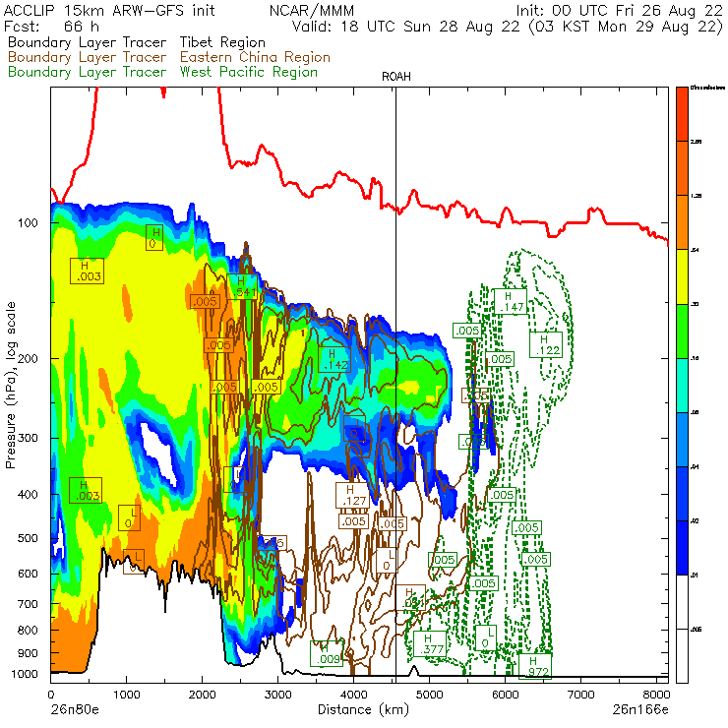
Task: Click the '2.56' colorbar value label
Action: pos(696,142)
